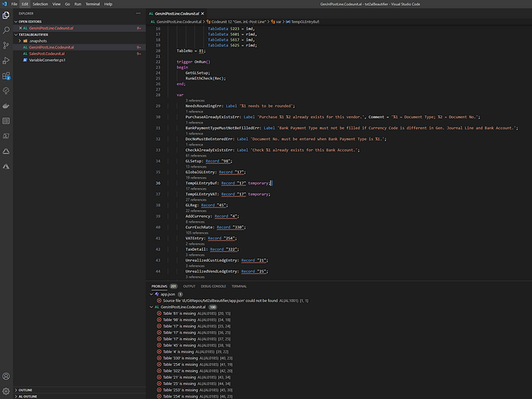
Task: Expand the .snapshots folder
Action: click(20, 41)
